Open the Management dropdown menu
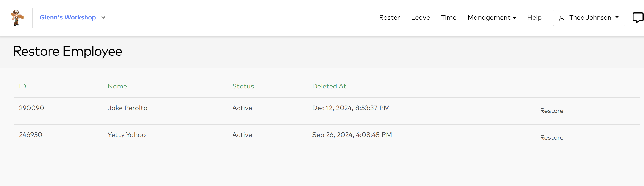Screen dimensions: 644x186 [492, 18]
